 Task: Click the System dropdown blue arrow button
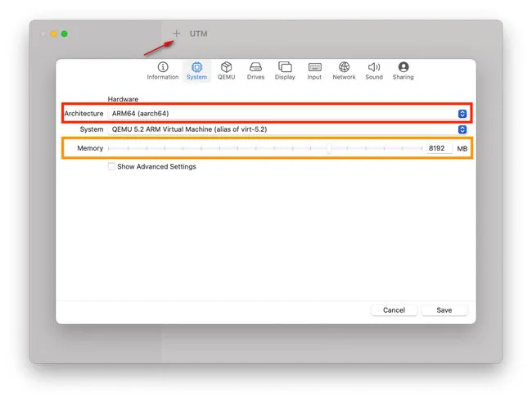462,129
